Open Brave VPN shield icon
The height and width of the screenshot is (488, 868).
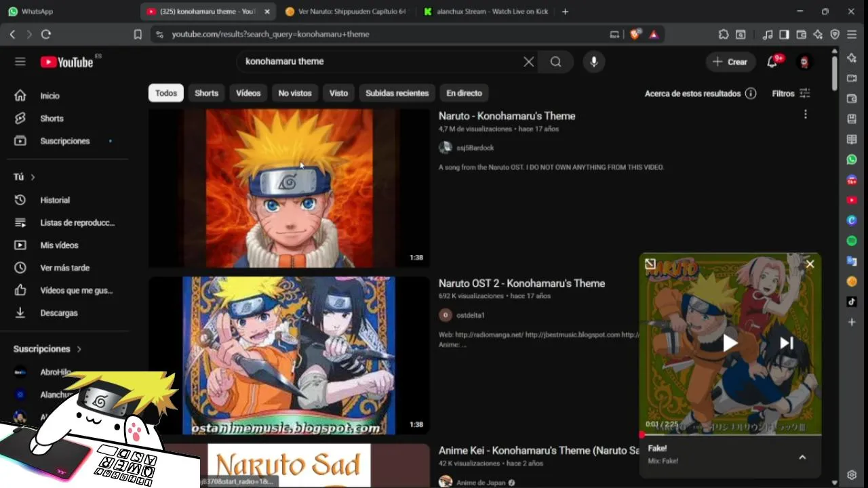835,34
